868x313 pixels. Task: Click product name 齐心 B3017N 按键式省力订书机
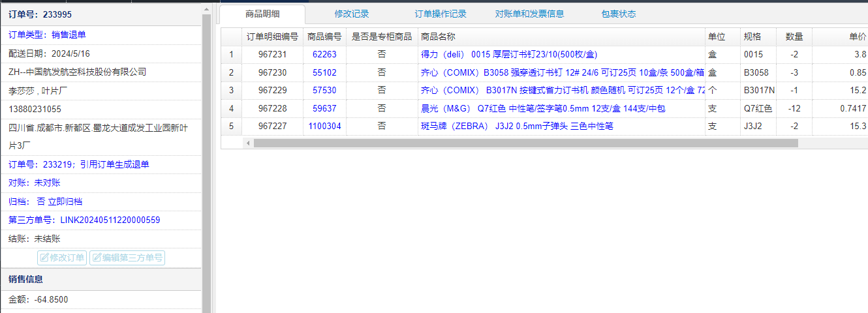563,90
